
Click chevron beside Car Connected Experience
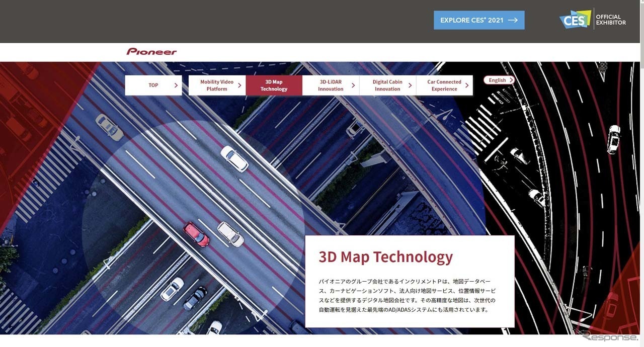[467, 85]
